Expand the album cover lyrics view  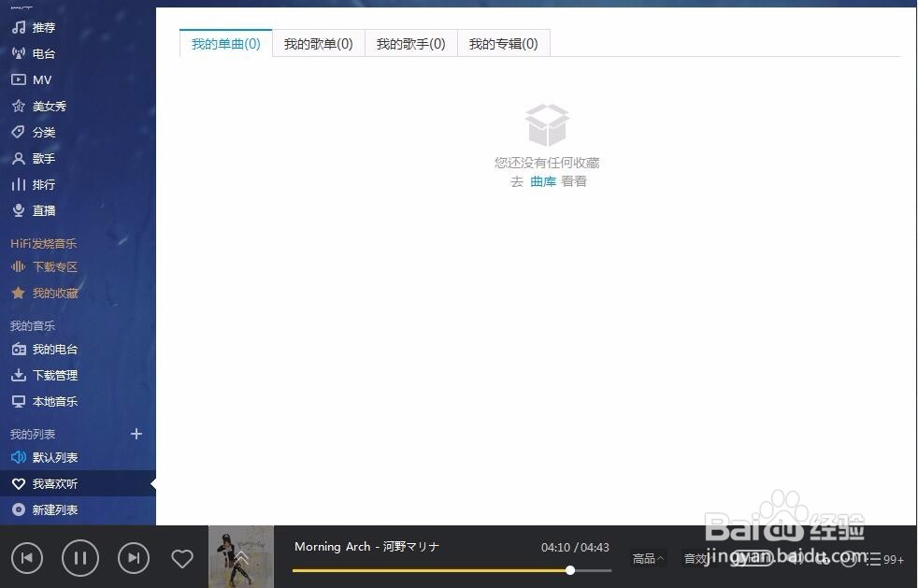coord(241,557)
